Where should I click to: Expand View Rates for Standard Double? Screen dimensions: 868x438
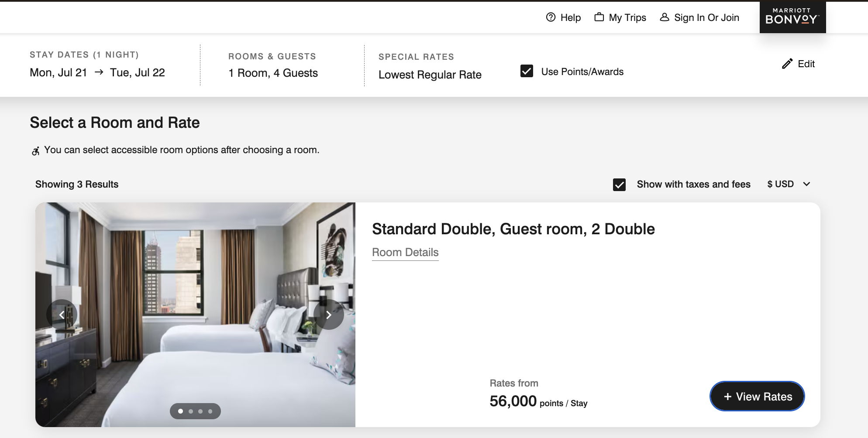coord(757,396)
